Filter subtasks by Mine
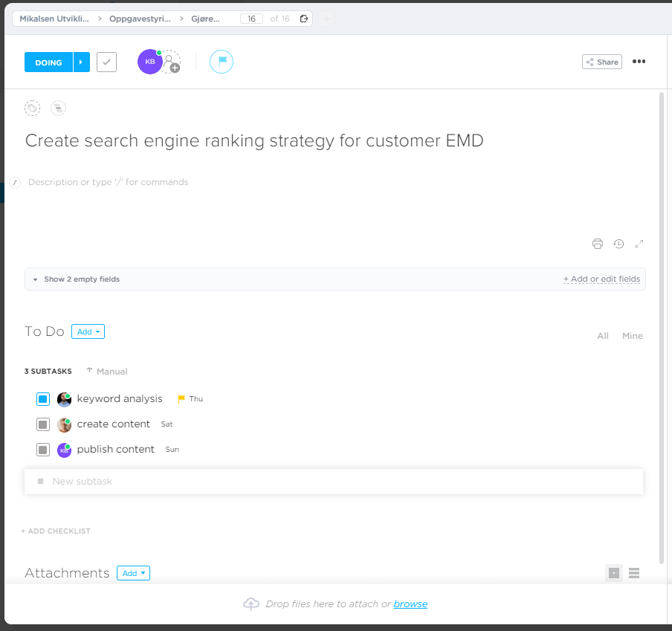This screenshot has height=631, width=672. tap(632, 336)
